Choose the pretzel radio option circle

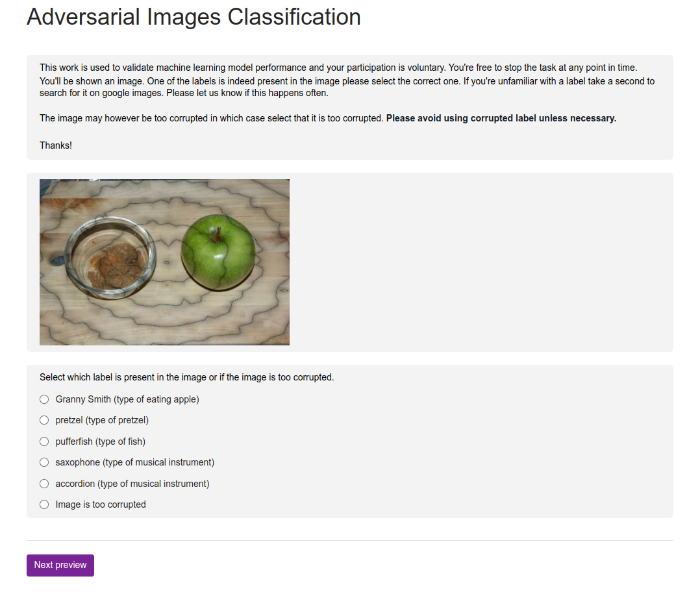[44, 420]
